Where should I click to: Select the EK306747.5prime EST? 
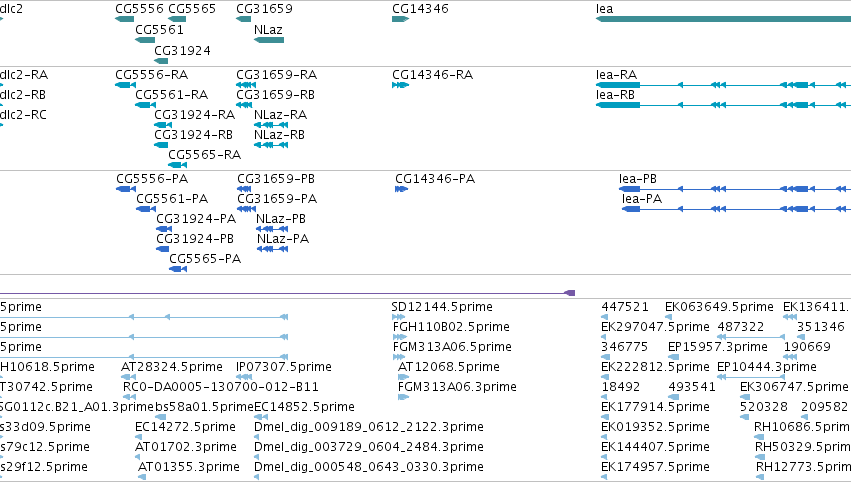point(745,397)
